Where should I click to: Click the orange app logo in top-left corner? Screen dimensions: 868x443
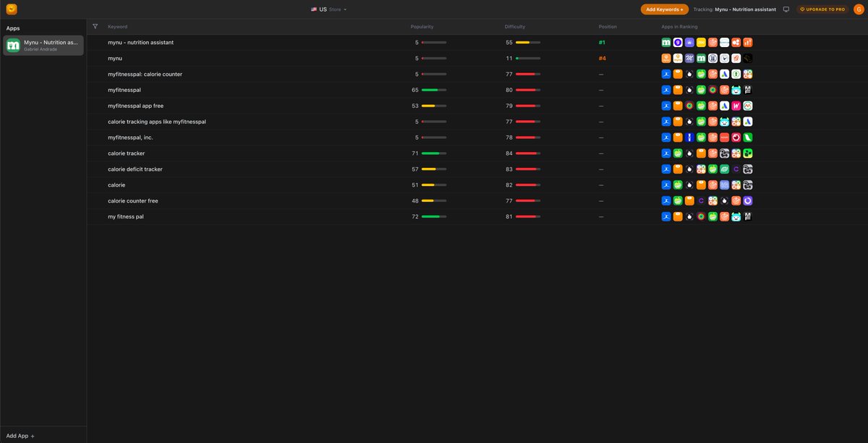coord(12,9)
